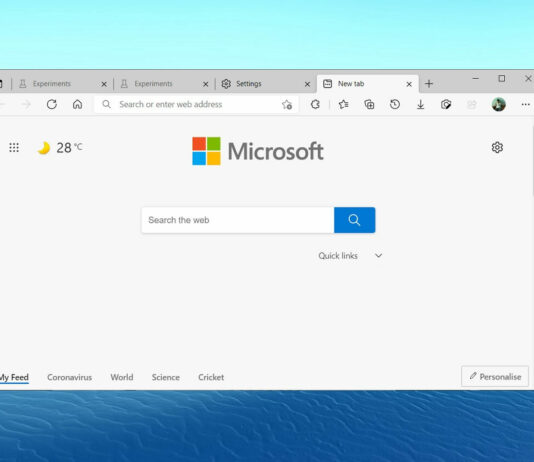This screenshot has height=462, width=534.
Task: Open the user profile avatar
Action: [x=499, y=104]
